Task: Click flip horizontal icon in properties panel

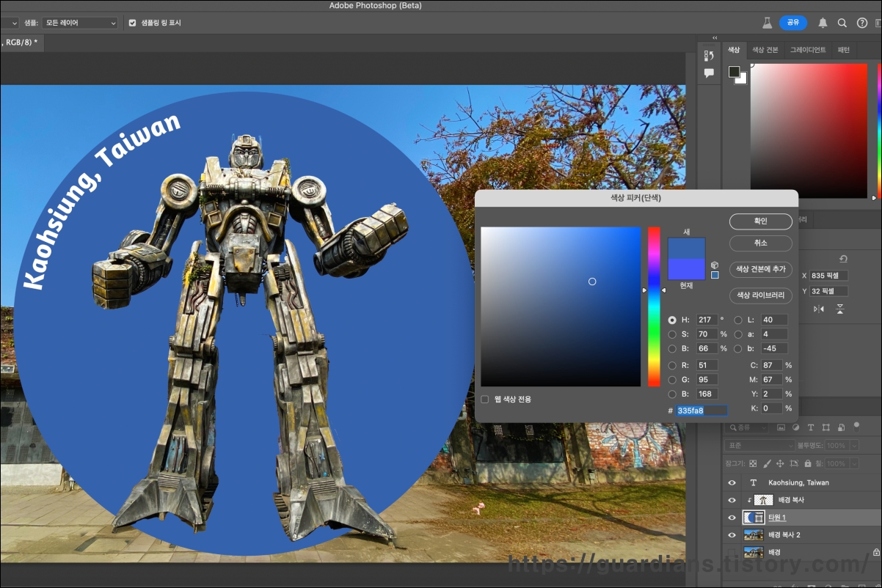Action: pyautogui.click(x=819, y=309)
